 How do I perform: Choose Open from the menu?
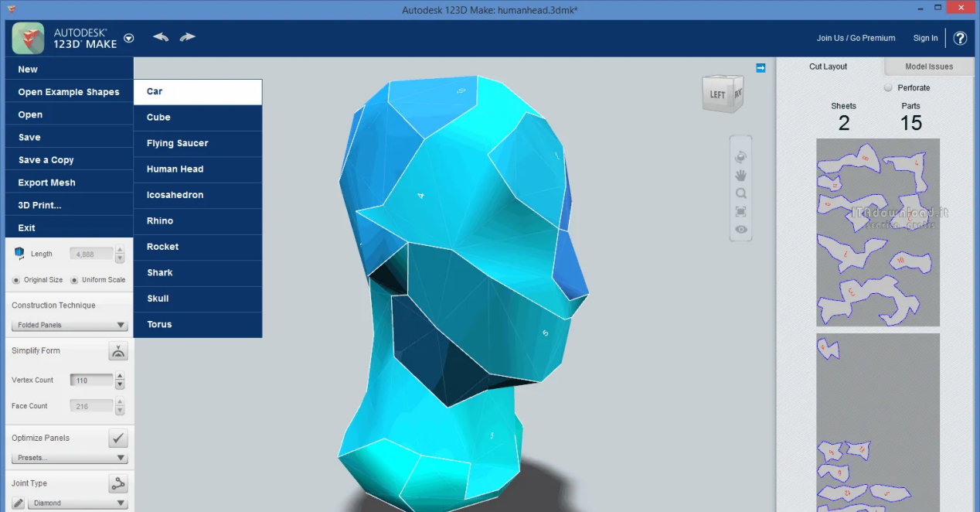tap(70, 114)
